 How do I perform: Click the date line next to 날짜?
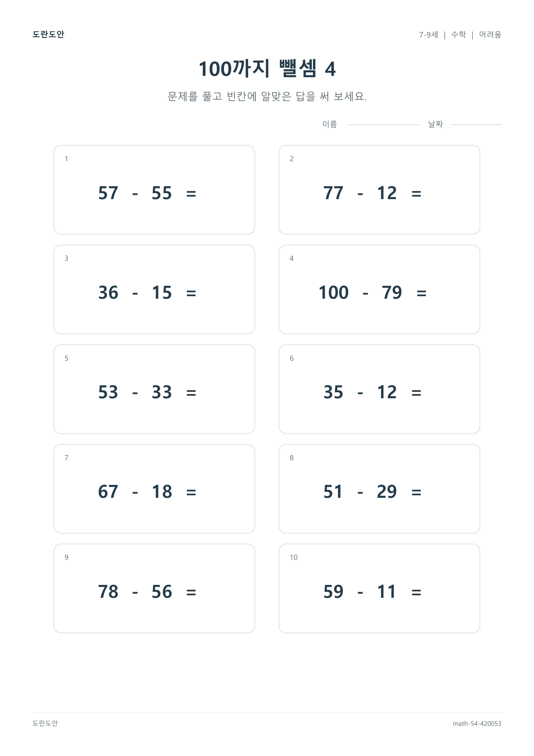[x=476, y=125]
